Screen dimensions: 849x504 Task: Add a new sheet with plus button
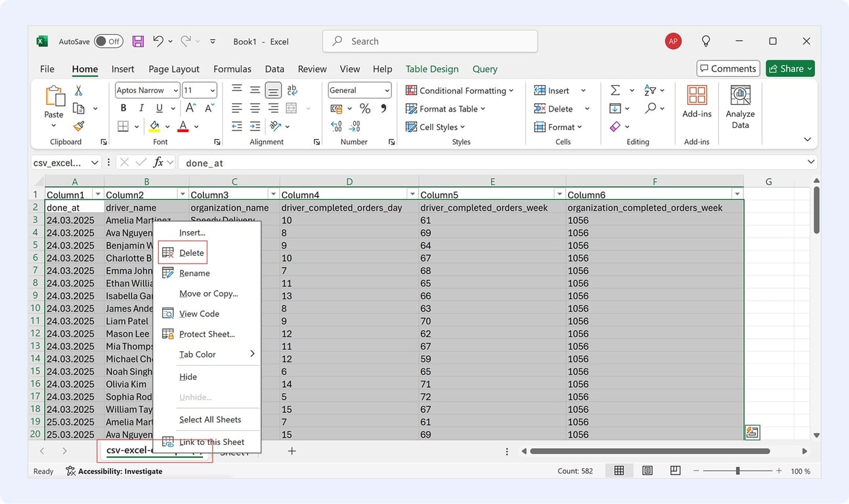pos(292,451)
